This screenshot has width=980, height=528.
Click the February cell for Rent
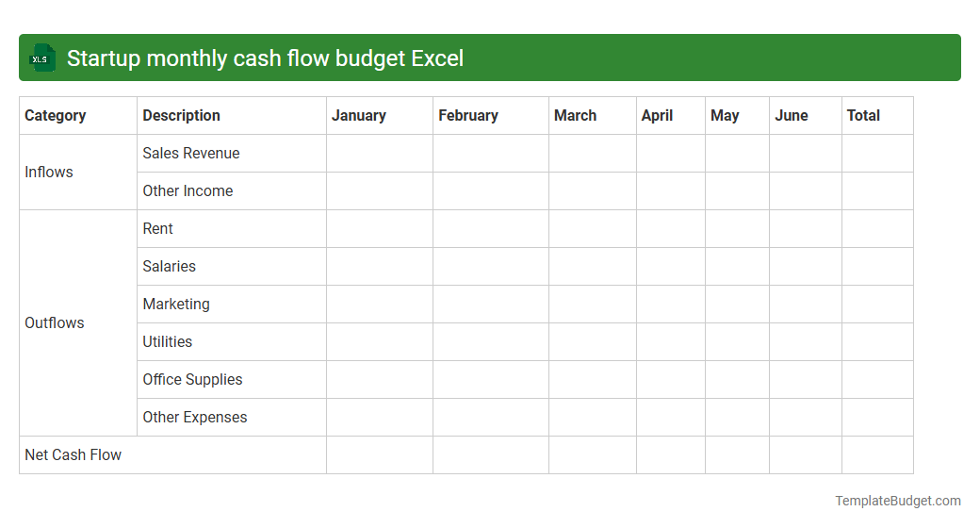[x=491, y=229]
